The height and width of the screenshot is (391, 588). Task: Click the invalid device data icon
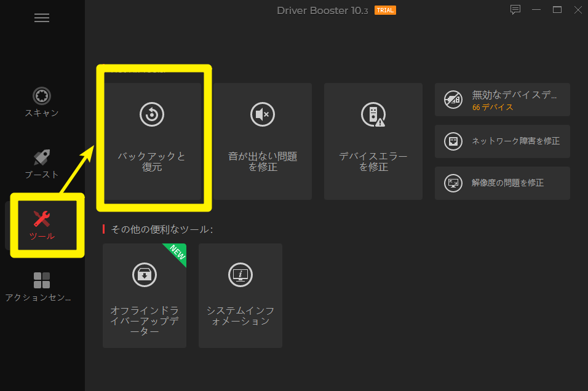(x=453, y=100)
